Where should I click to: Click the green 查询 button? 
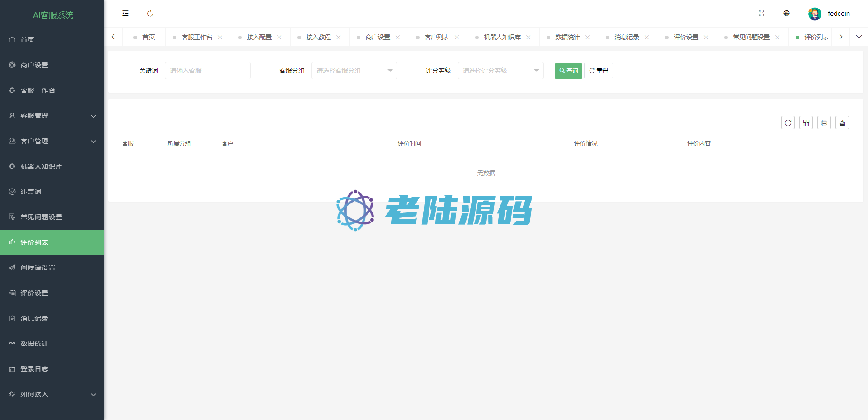click(568, 71)
